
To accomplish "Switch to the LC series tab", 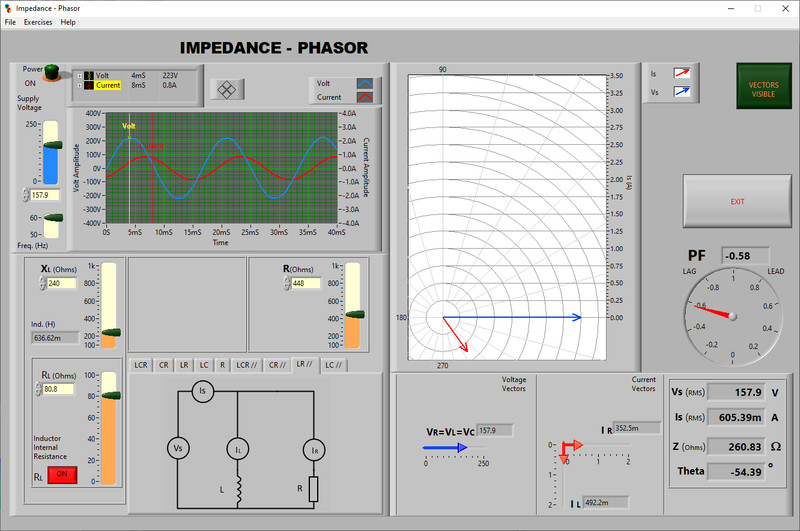I will tap(204, 365).
